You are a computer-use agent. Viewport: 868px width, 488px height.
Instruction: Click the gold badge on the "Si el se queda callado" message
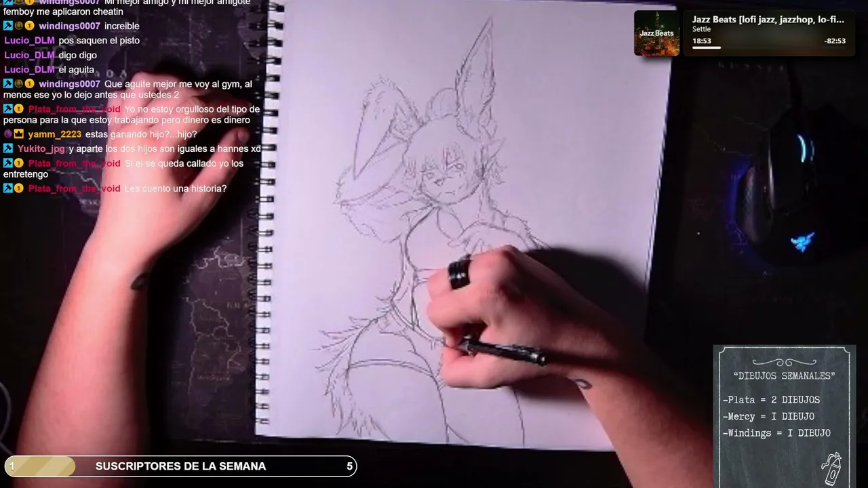coord(19,163)
